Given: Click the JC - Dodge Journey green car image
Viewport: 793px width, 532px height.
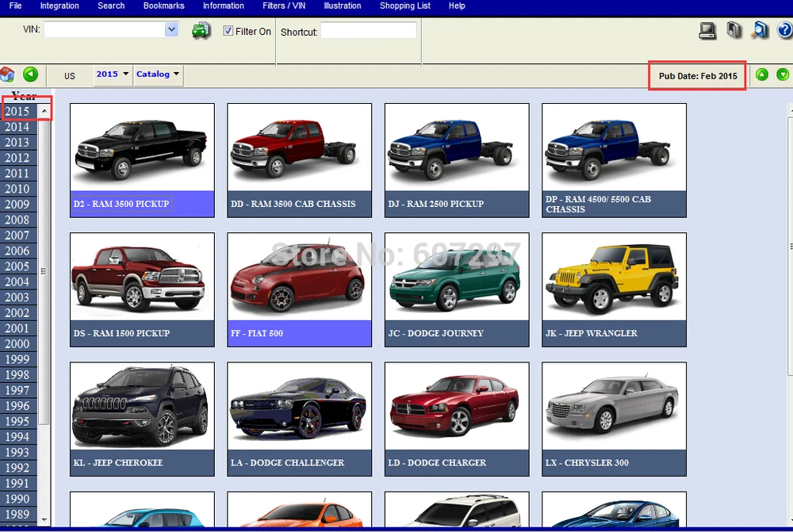Looking at the screenshot, I should tap(457, 277).
